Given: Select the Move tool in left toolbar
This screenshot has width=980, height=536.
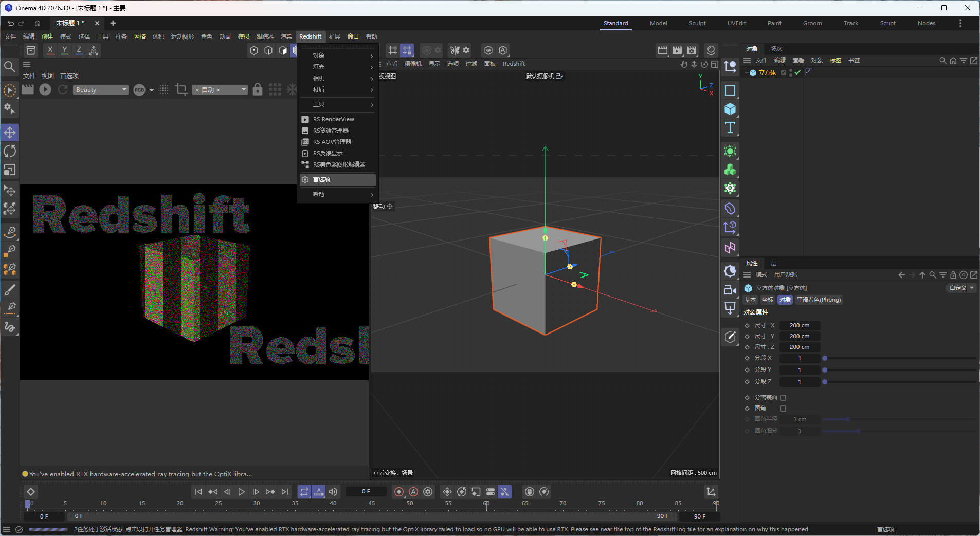Looking at the screenshot, I should (10, 133).
